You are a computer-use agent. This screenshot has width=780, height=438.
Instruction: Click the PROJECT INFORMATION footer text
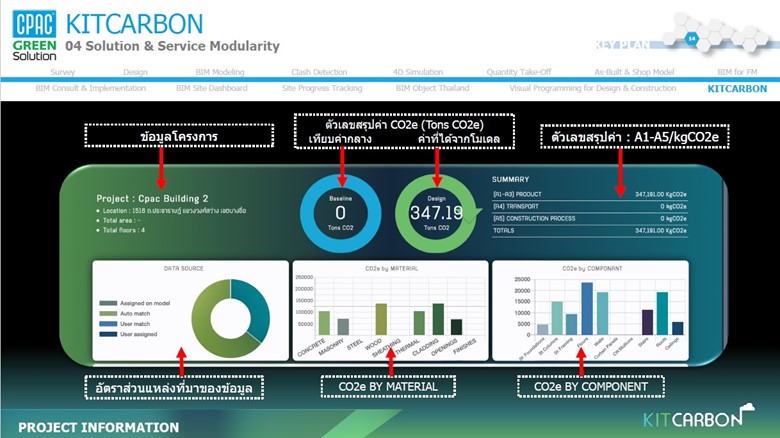pyautogui.click(x=98, y=428)
